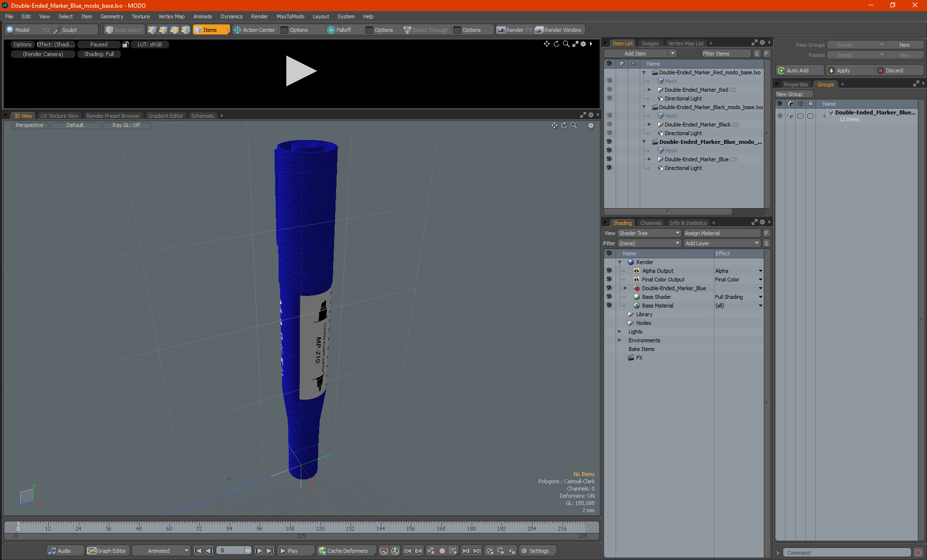Open the Schematic tab
This screenshot has width=927, height=560.
(203, 116)
